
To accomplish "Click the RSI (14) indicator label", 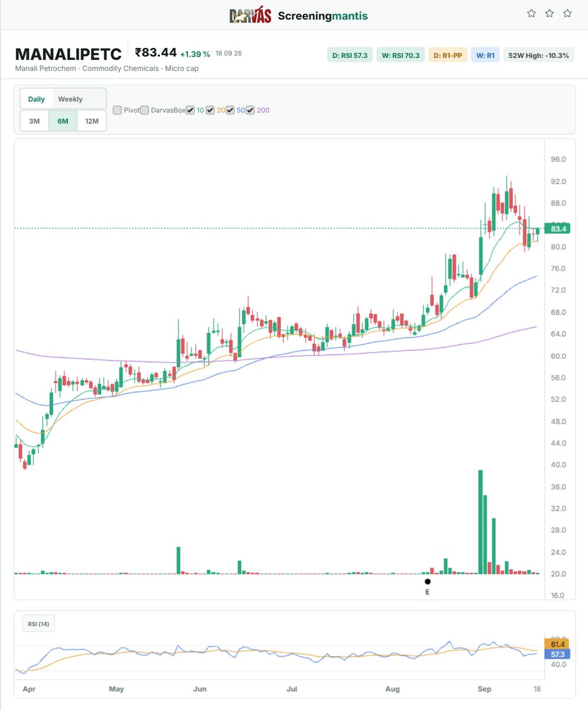I will 38,624.
